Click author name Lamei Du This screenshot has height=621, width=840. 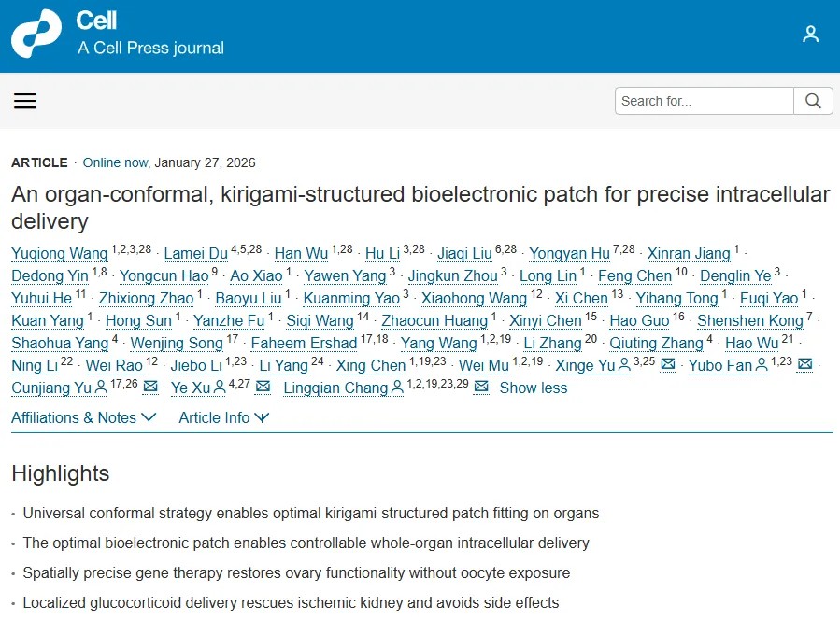pos(194,253)
